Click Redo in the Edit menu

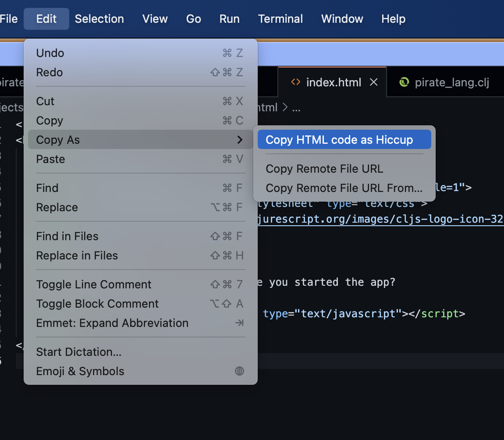click(x=50, y=72)
